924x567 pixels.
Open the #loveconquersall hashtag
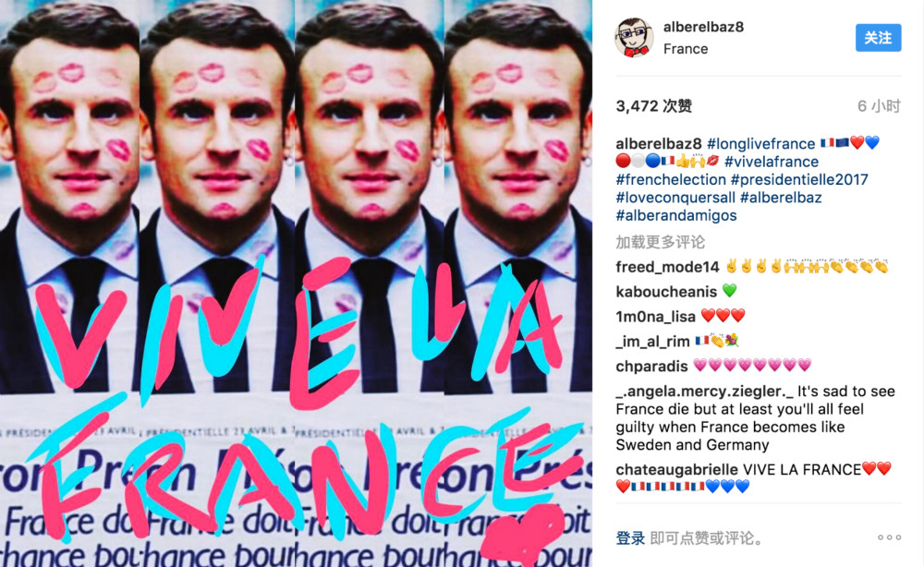[x=675, y=198]
